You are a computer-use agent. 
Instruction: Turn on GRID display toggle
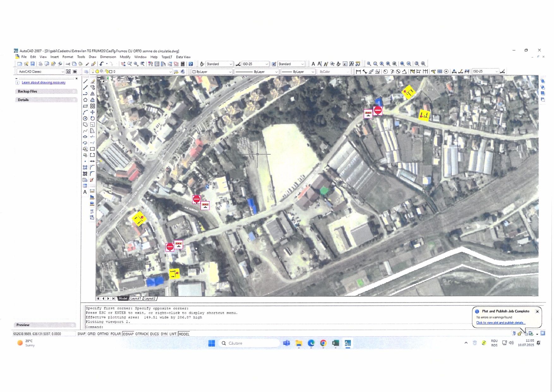click(x=91, y=334)
